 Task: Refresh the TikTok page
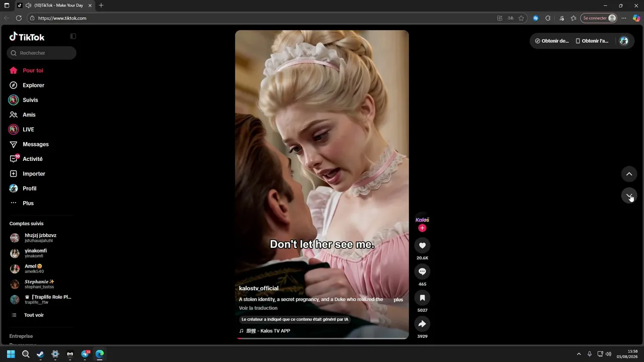pos(19,18)
